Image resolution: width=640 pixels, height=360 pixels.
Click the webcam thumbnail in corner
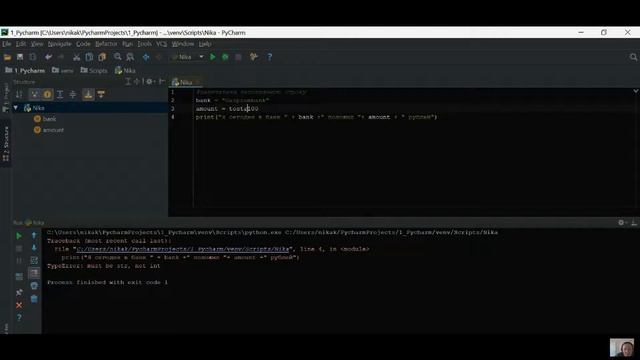tap(622, 348)
